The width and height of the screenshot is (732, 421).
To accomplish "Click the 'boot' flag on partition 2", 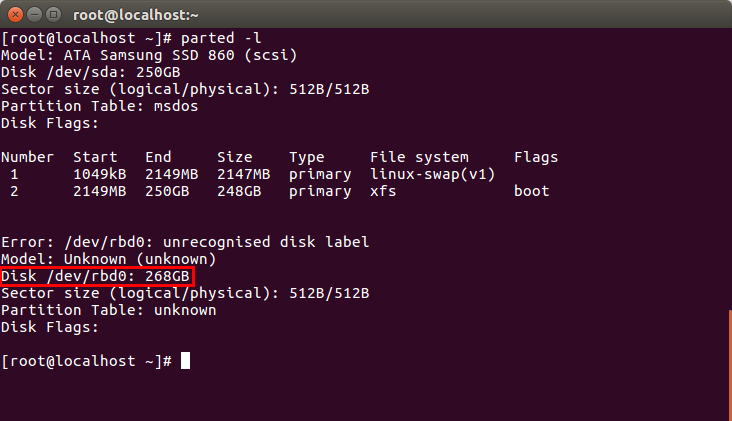I will tap(532, 191).
